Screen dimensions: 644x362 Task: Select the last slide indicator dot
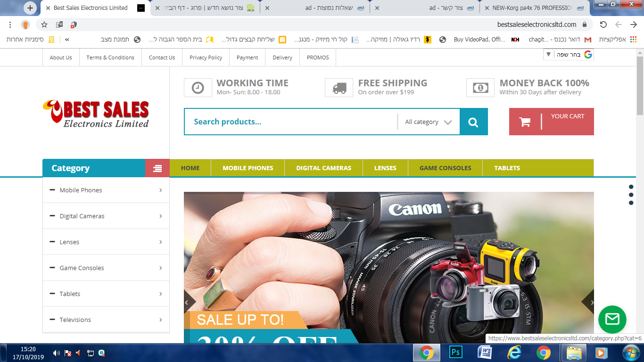tap(631, 203)
